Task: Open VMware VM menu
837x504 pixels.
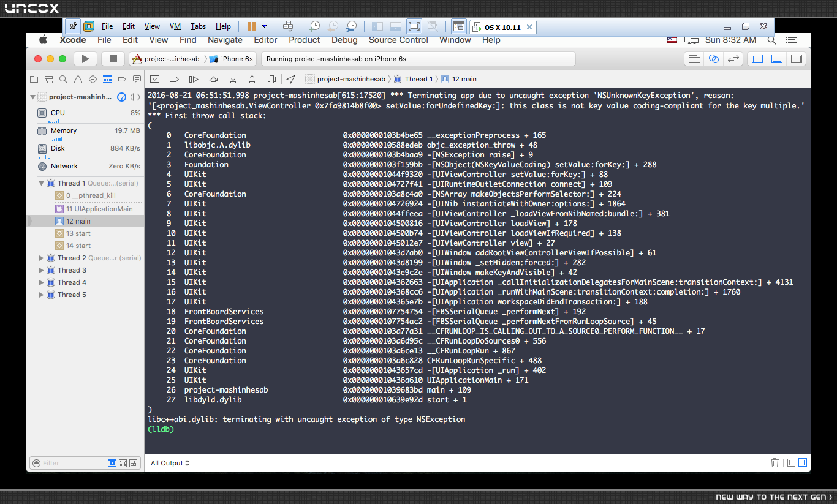Action: pos(175,26)
